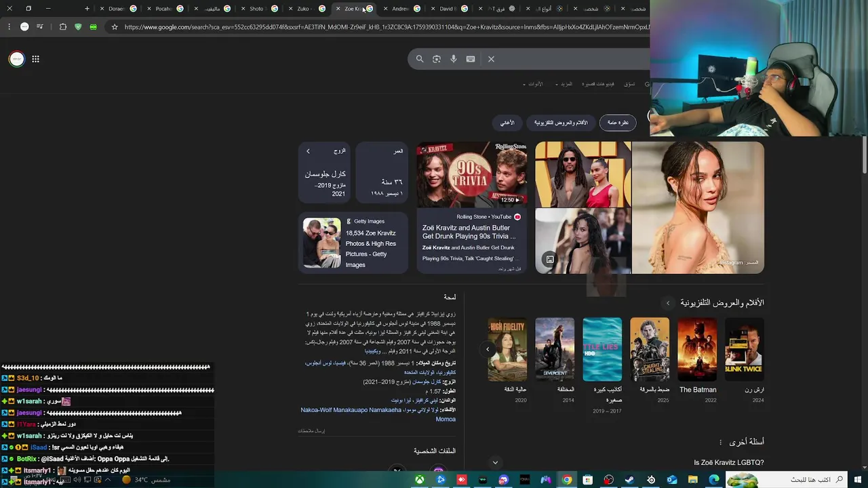Switch to فيديوهات قصيرة search tab
The height and width of the screenshot is (488, 868).
tap(598, 84)
